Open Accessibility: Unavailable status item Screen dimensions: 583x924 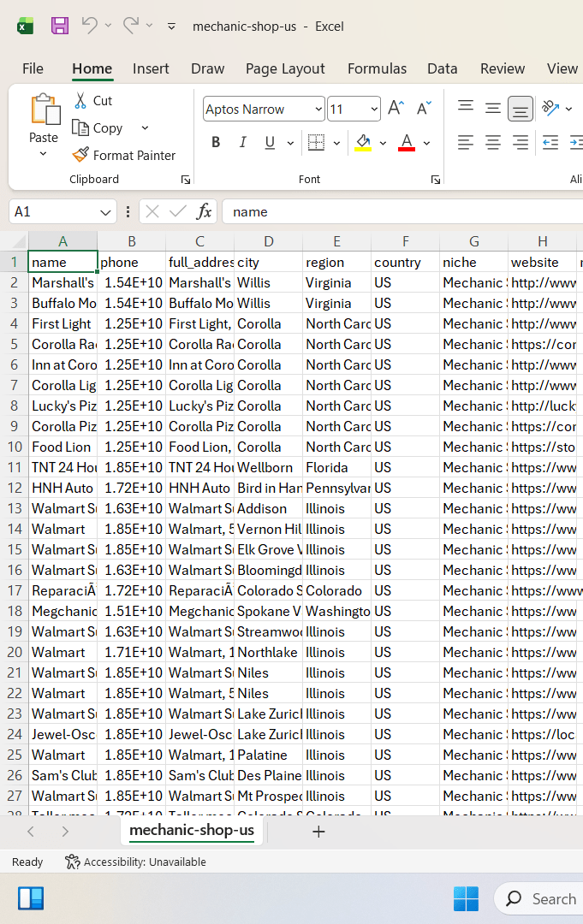click(x=135, y=862)
